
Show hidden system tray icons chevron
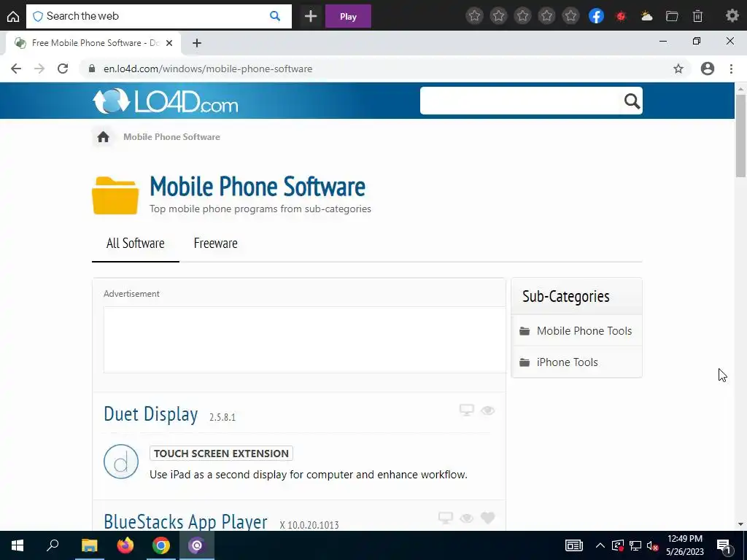tap(600, 545)
